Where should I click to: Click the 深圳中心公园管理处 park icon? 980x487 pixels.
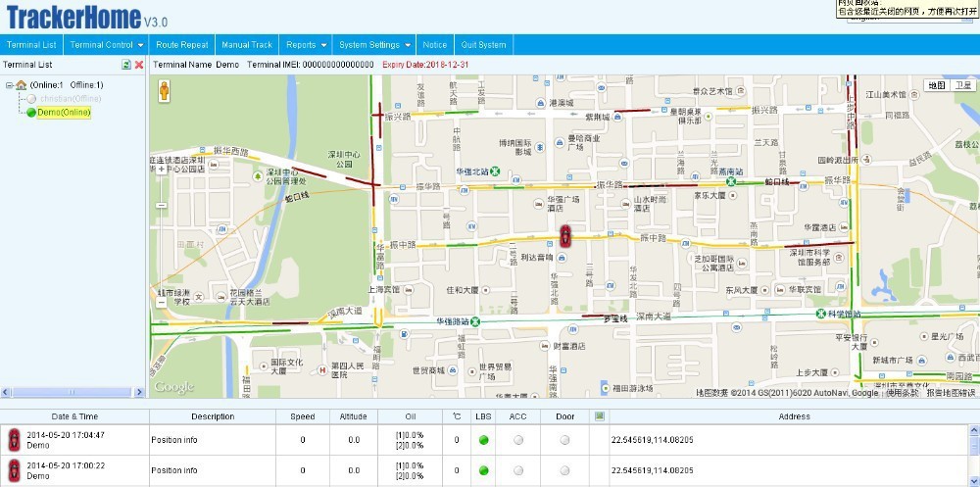[258, 177]
